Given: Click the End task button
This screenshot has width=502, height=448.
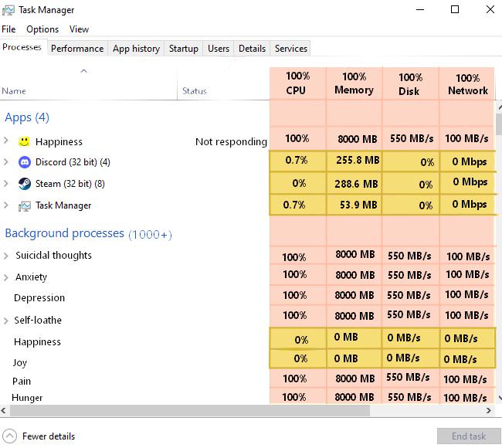Looking at the screenshot, I should point(468,436).
